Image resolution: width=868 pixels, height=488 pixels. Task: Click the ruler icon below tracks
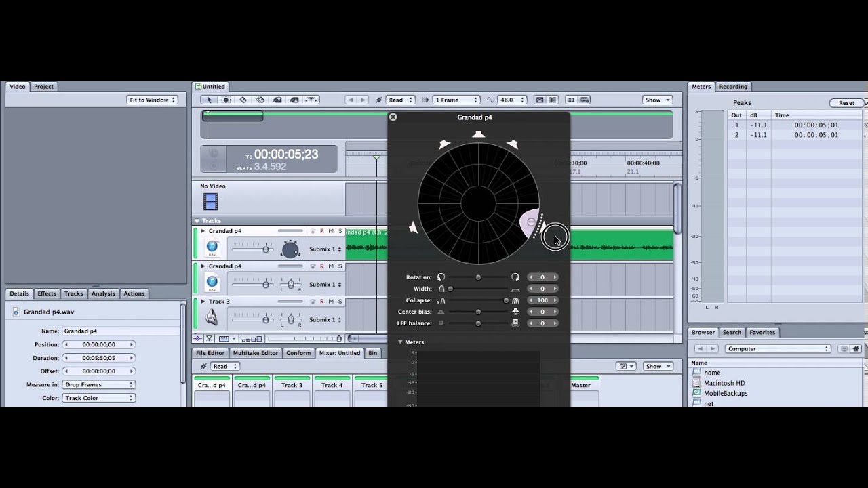coord(224,338)
